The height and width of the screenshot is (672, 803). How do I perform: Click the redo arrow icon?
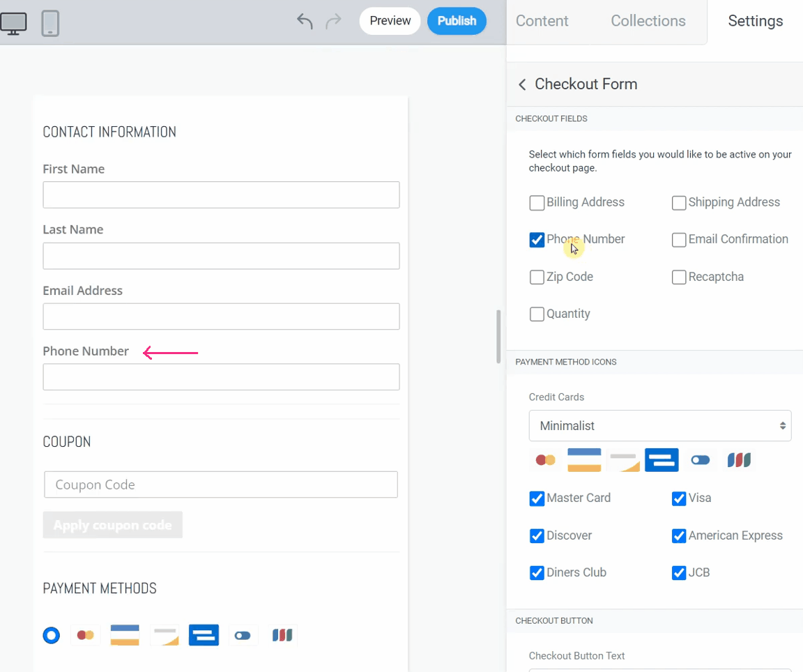333,22
